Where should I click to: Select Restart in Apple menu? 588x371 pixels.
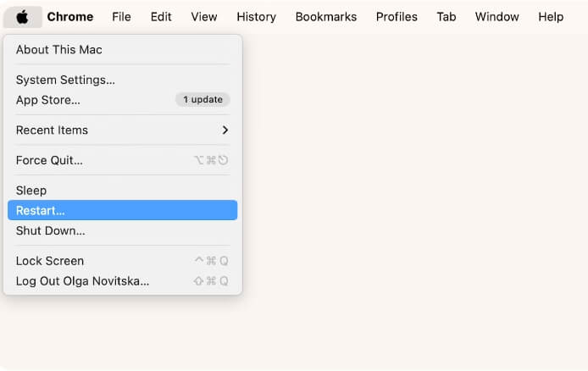122,210
